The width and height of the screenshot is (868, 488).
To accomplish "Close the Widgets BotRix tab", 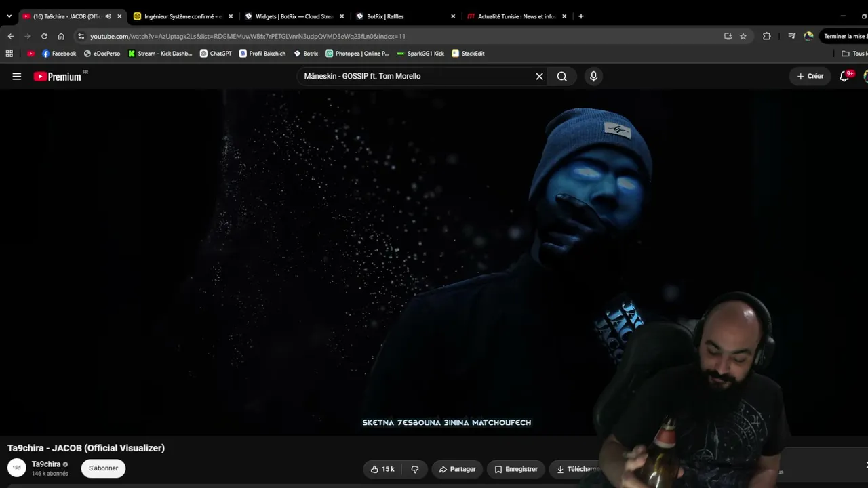I will pos(342,16).
